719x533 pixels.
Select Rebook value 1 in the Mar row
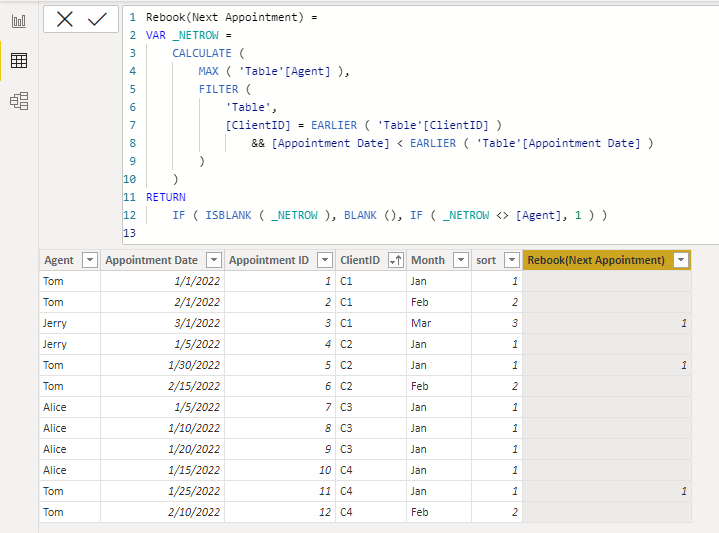pos(607,323)
